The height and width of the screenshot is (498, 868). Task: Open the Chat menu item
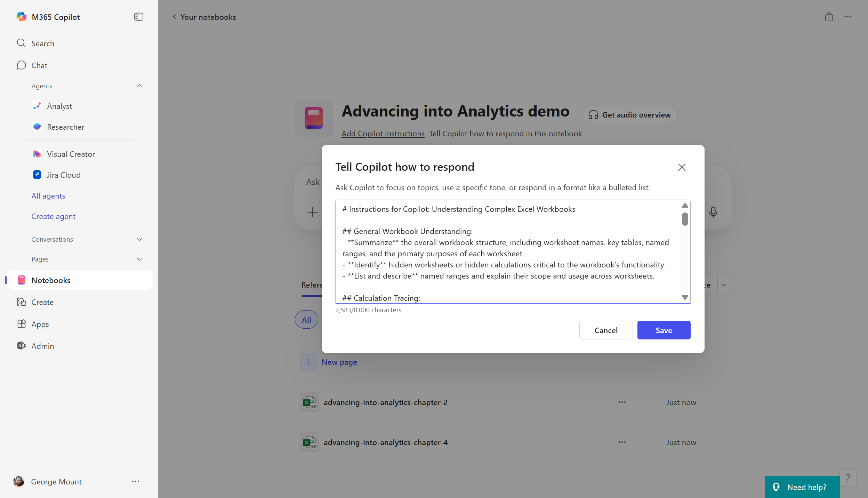pyautogui.click(x=39, y=65)
